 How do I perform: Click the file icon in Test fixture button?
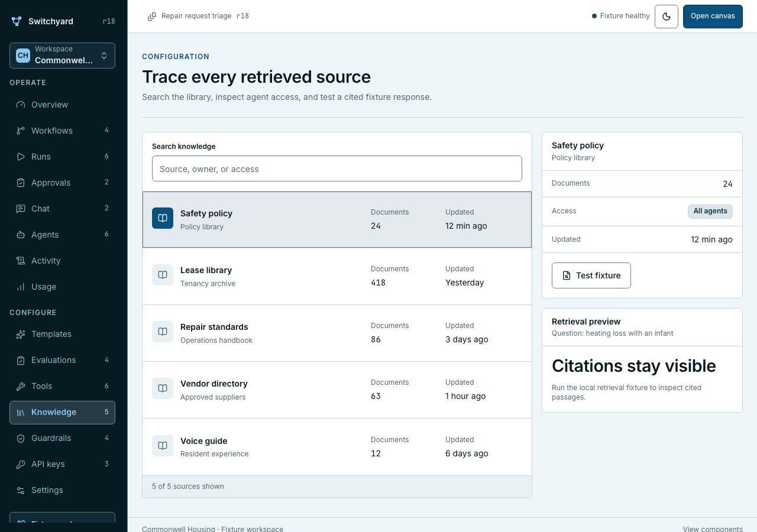(x=567, y=275)
